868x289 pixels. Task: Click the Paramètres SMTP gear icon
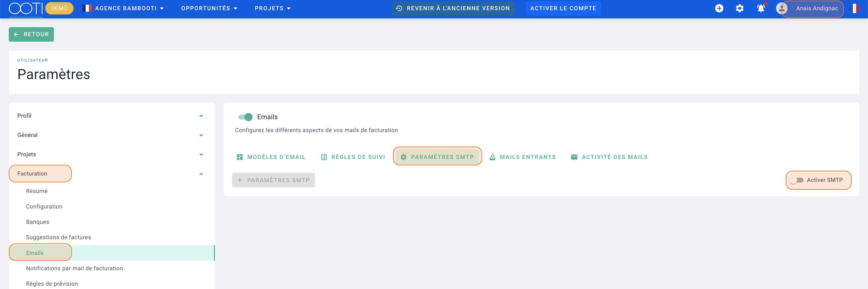(403, 157)
